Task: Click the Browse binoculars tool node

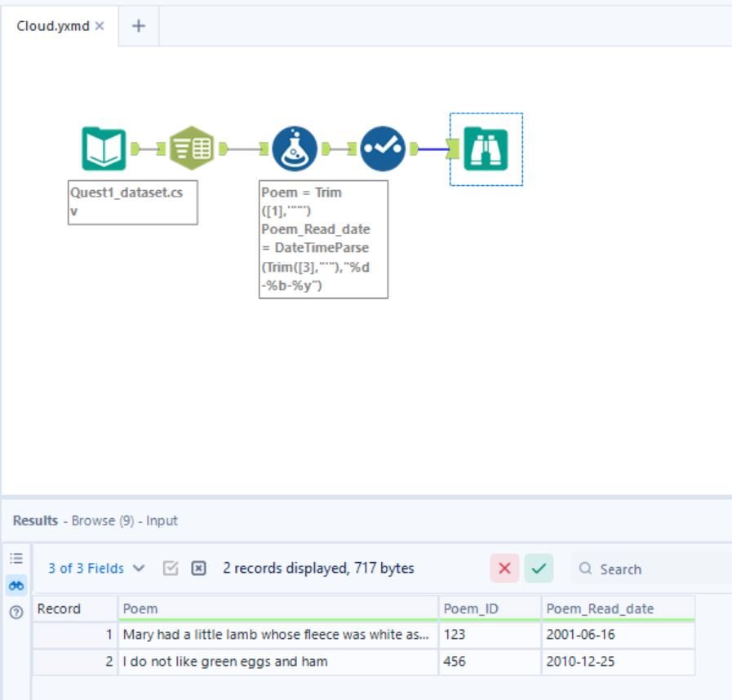Action: click(486, 149)
